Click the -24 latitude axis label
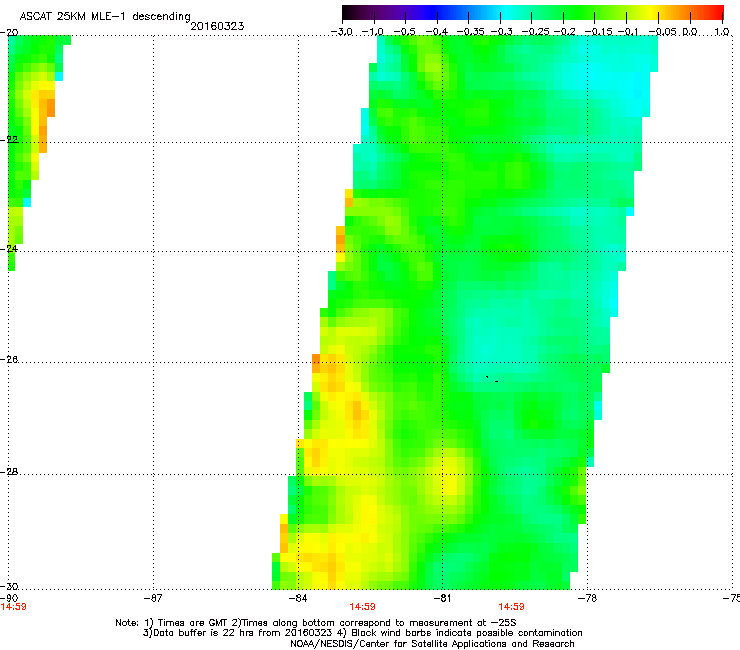The width and height of the screenshot is (740, 650). (10, 248)
